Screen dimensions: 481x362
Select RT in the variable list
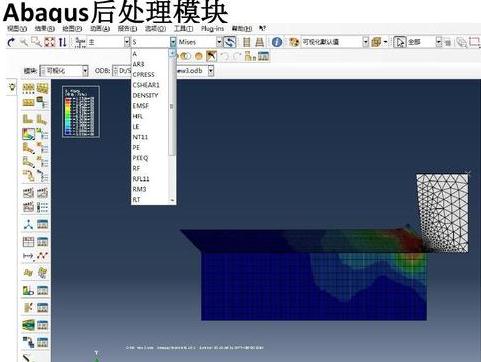[136, 200]
